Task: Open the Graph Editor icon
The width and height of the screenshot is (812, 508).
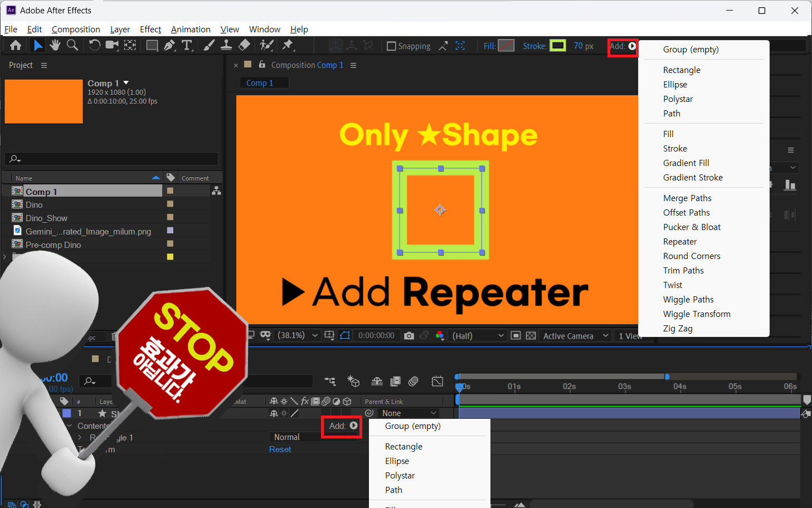Action: [x=437, y=381]
